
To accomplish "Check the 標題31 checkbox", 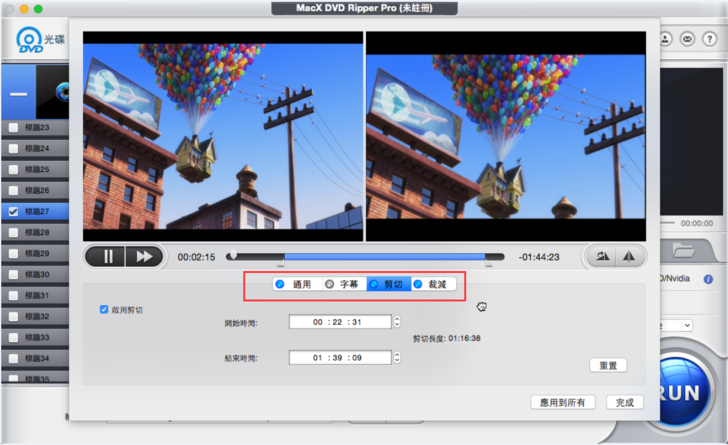I will pos(13,295).
